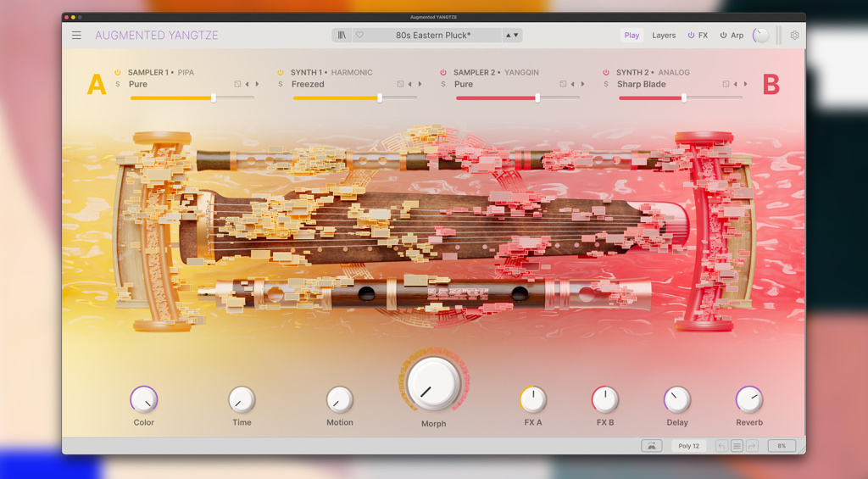Open Poly 12 polyphony dropdown
Viewport: 868px width, 479px height.
[x=688, y=446]
